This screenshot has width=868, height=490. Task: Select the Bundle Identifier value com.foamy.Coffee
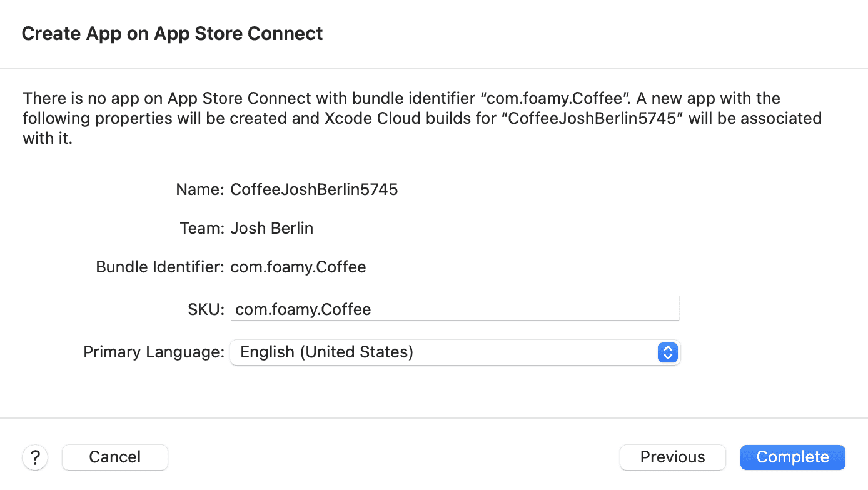click(298, 267)
